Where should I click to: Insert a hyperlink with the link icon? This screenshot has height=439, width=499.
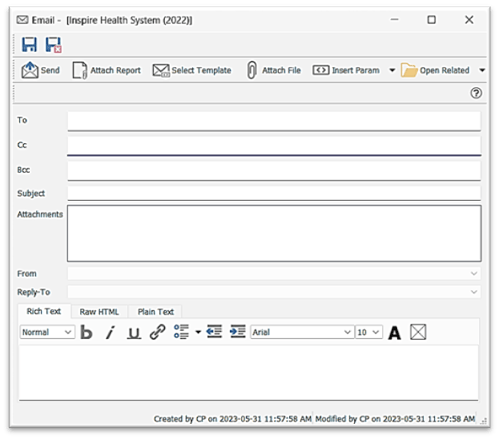tap(157, 332)
